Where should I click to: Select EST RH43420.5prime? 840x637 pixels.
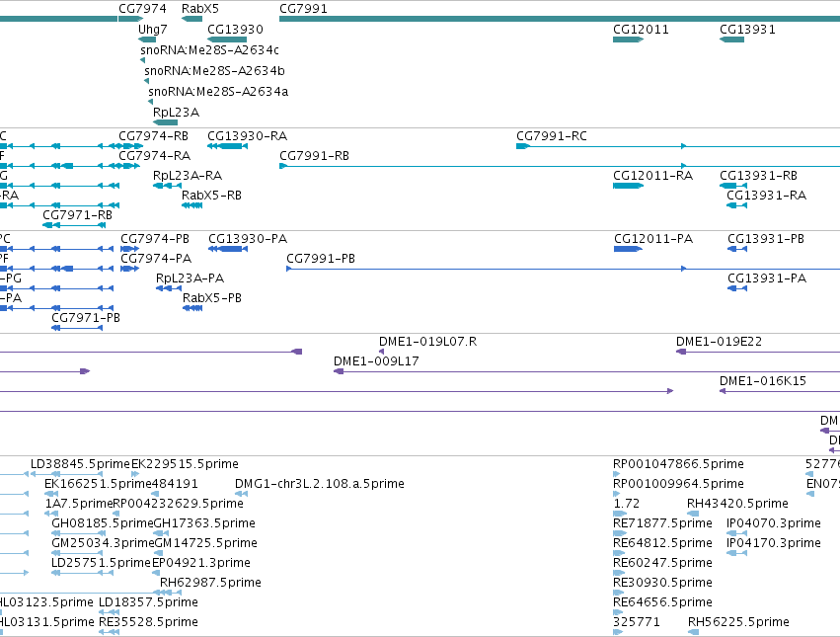pyautogui.click(x=737, y=504)
